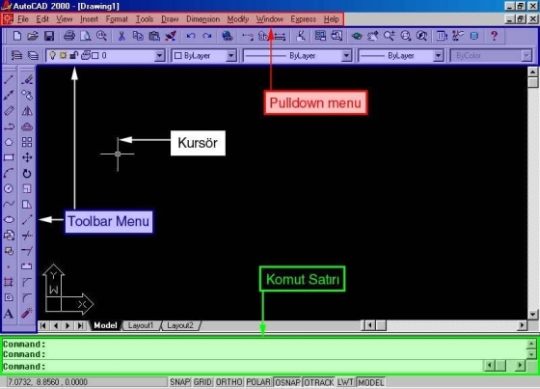540x389 pixels.
Task: Toggle POLAR tracking in status bar
Action: point(258,382)
